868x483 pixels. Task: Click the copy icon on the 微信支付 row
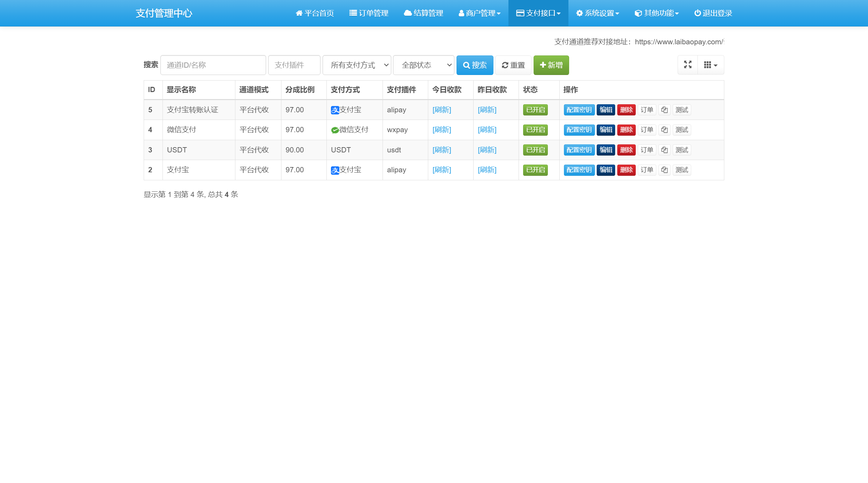point(664,129)
